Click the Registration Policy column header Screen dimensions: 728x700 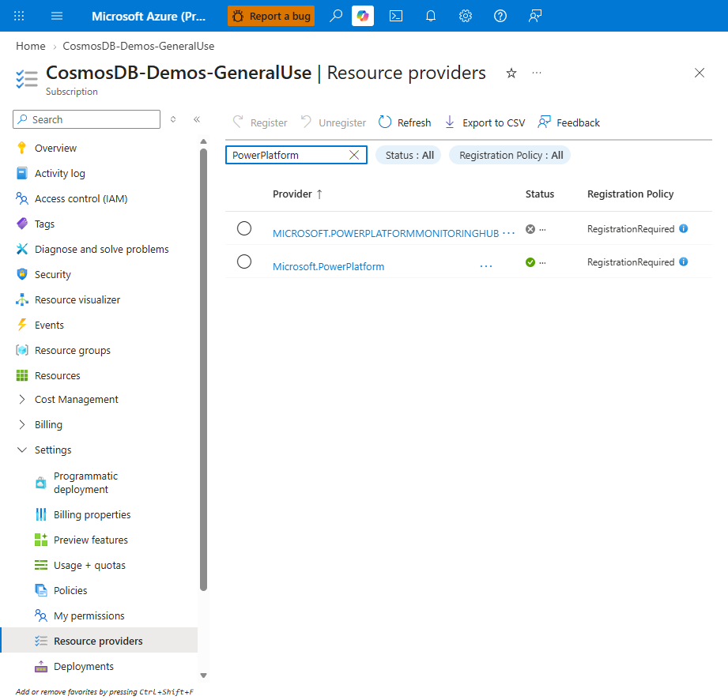(630, 194)
